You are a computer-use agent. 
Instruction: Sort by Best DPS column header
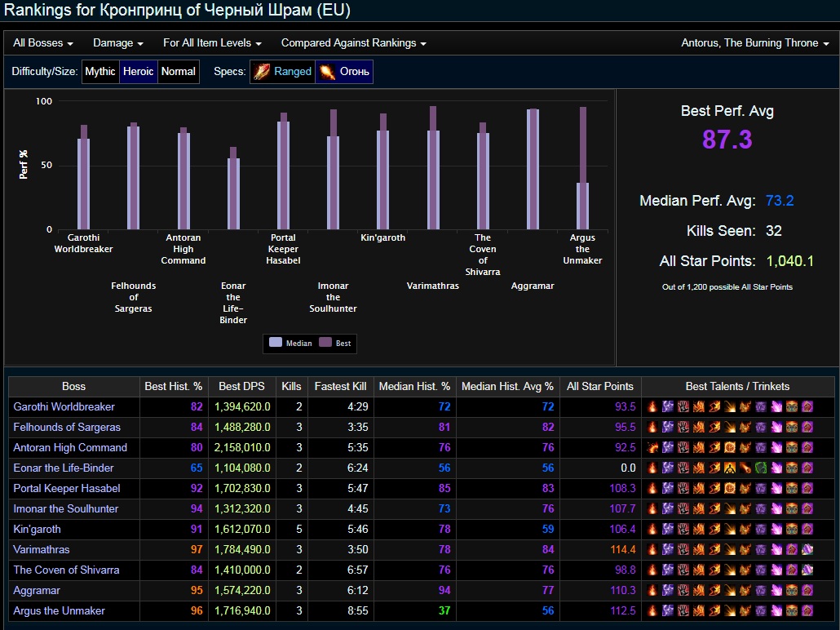(241, 386)
